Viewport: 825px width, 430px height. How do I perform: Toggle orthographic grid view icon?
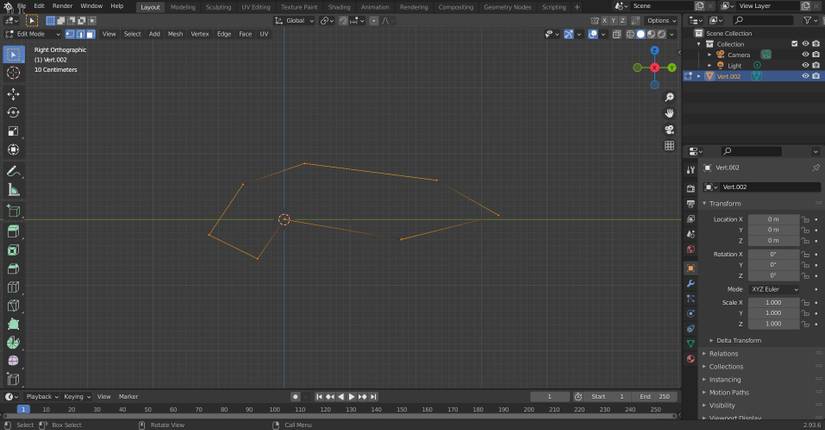pos(669,145)
